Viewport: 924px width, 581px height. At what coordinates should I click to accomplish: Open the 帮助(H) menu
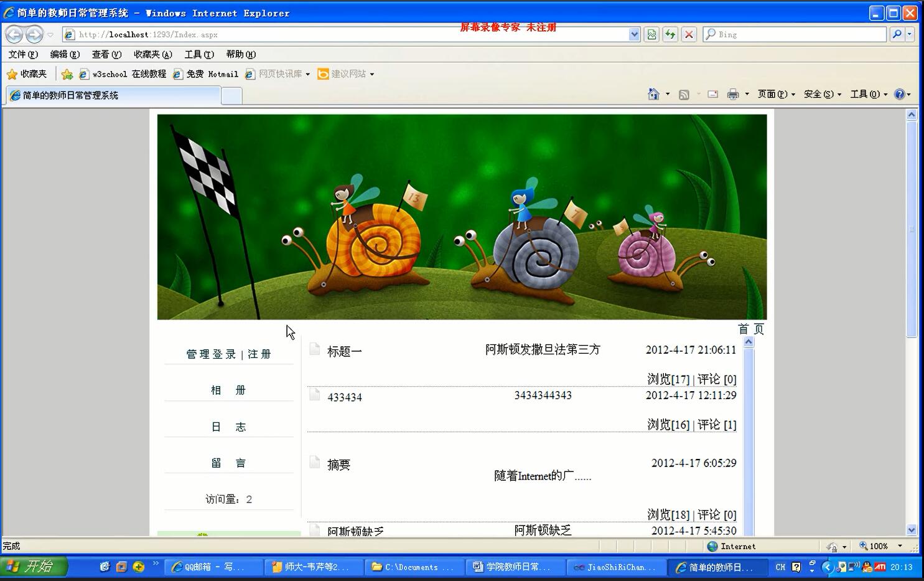pos(241,54)
